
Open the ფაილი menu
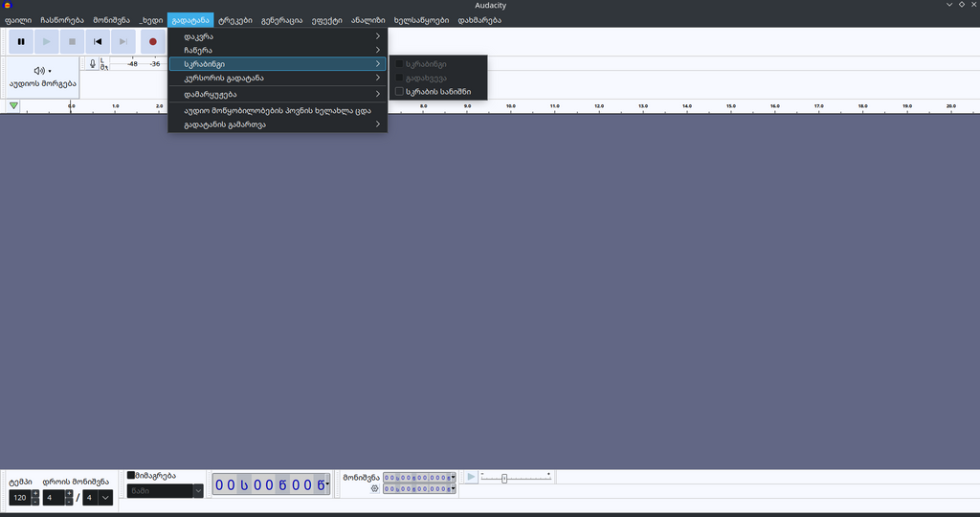(18, 20)
